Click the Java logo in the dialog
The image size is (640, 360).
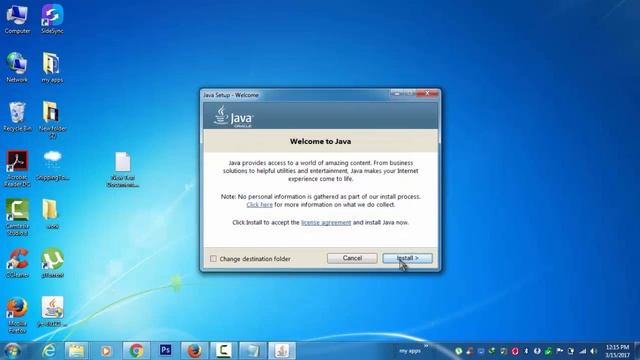[233, 117]
